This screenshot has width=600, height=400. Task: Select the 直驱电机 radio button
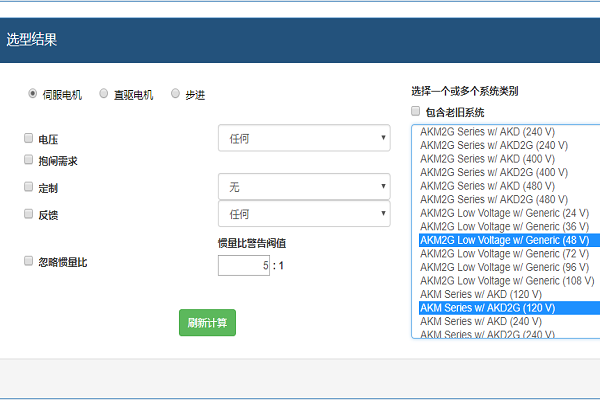point(103,93)
